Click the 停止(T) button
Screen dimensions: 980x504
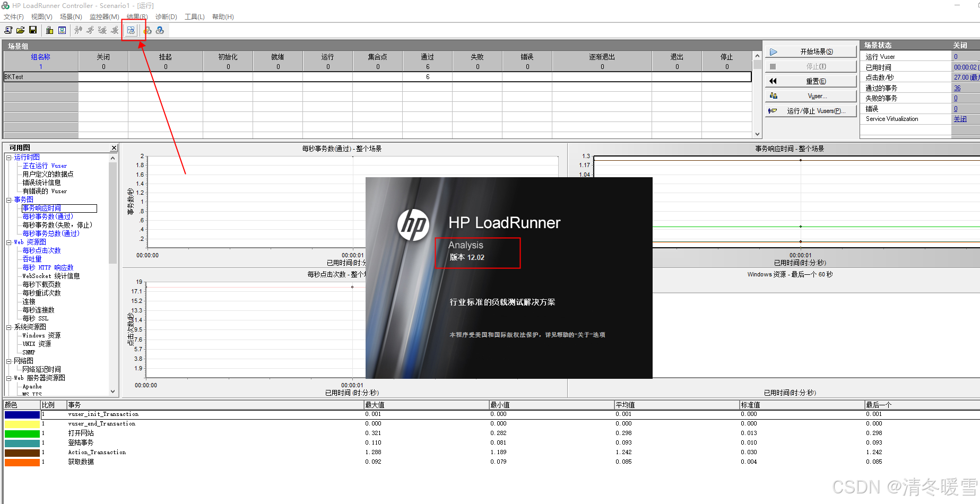click(x=811, y=67)
